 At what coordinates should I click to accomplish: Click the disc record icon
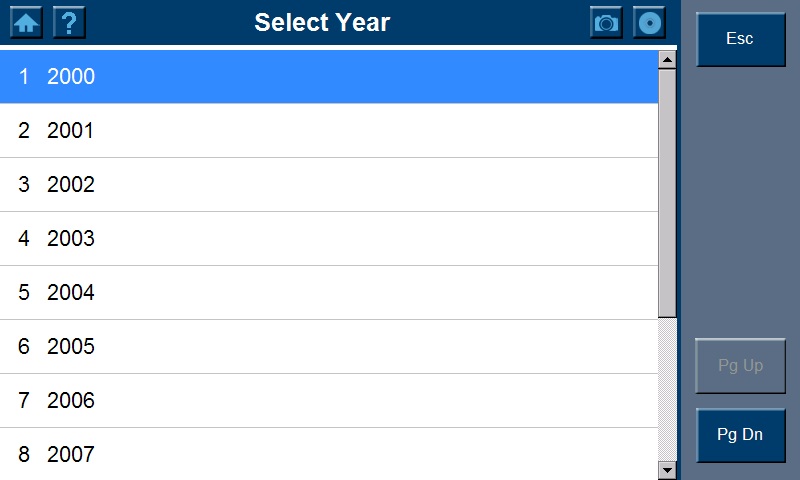pyautogui.click(x=650, y=22)
